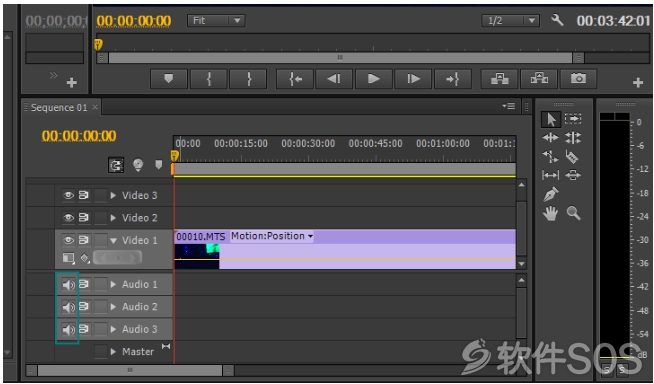Select the Selection arrow tool
This screenshot has height=384, width=654.
(551, 119)
